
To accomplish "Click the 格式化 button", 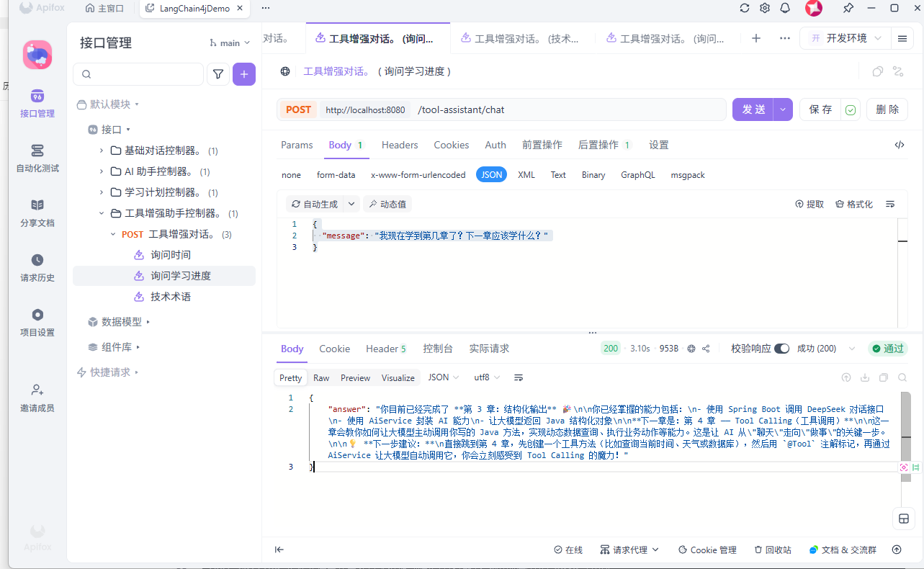I will pyautogui.click(x=854, y=204).
